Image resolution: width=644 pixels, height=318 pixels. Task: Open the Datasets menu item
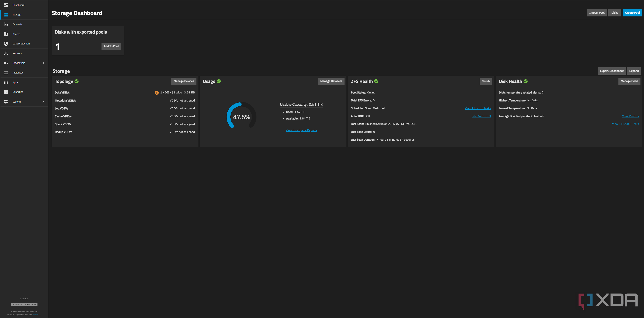[x=24, y=25]
